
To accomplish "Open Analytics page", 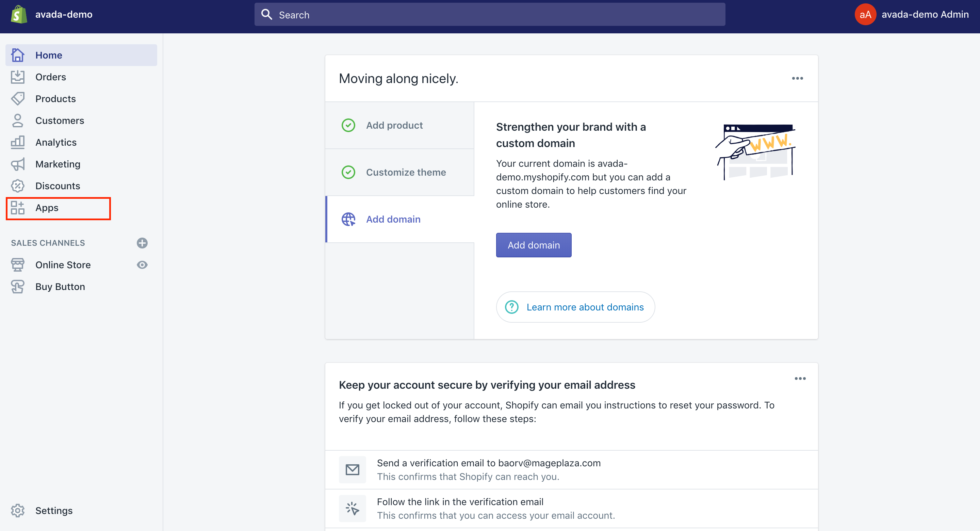I will pyautogui.click(x=81, y=142).
